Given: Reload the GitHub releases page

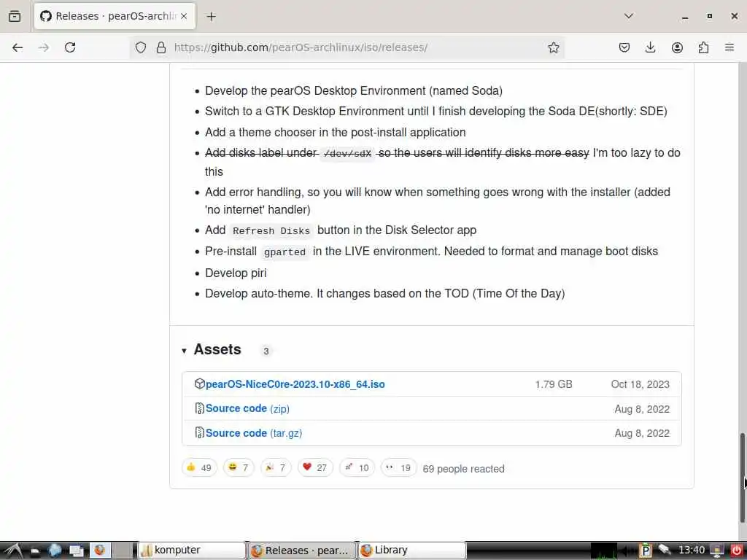Looking at the screenshot, I should [70, 47].
